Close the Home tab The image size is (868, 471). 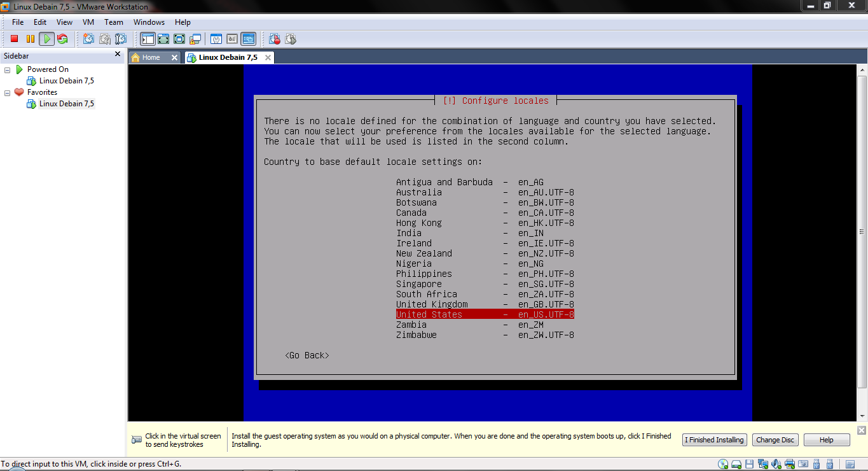174,57
